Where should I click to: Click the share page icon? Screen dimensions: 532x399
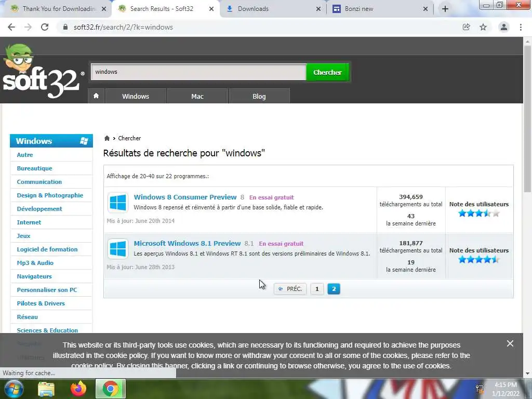(x=466, y=27)
